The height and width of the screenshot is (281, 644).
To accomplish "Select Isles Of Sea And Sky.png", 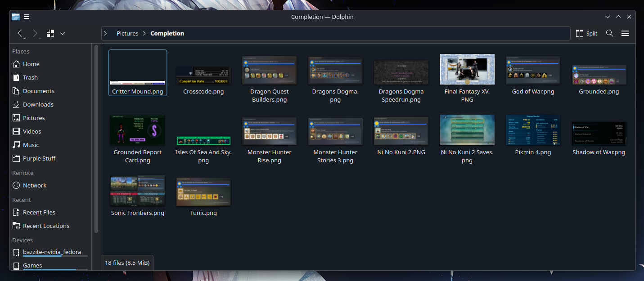I will [203, 141].
